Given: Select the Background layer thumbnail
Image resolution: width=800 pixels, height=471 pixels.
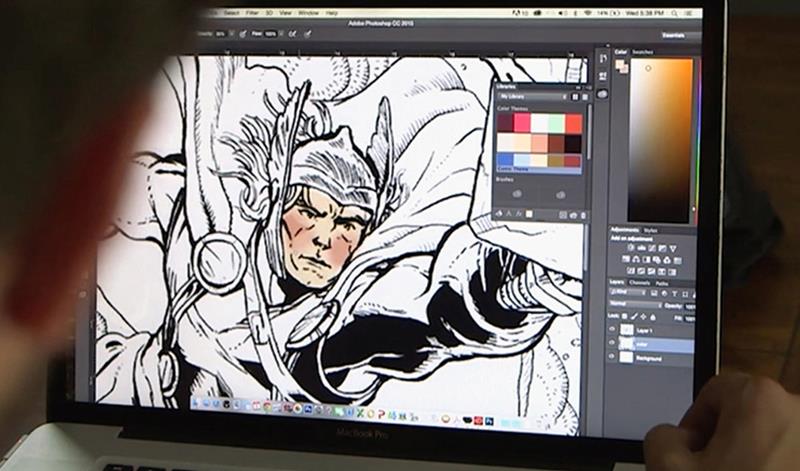Looking at the screenshot, I should point(627,356).
